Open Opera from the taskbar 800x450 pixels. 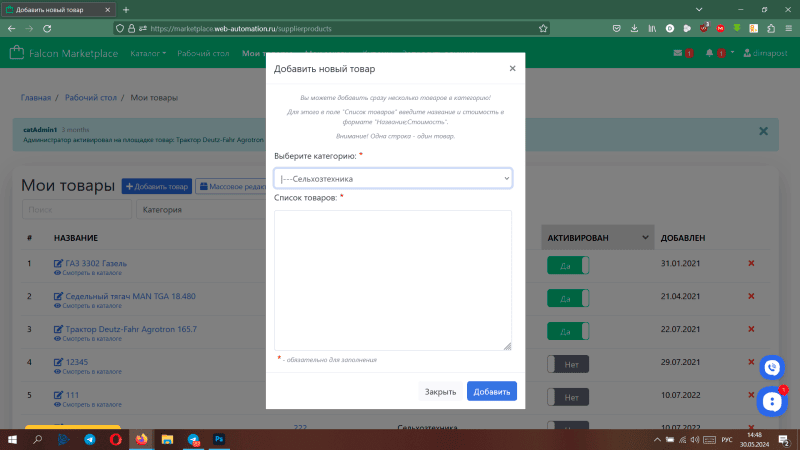[116, 439]
